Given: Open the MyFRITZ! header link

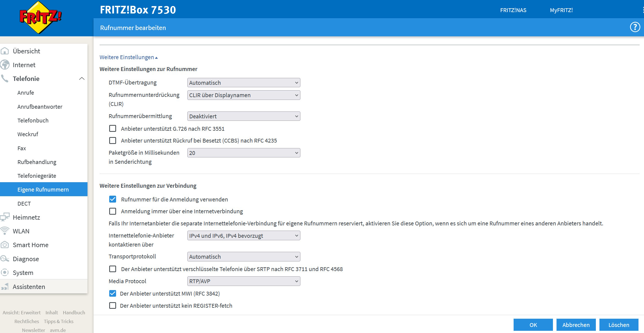Looking at the screenshot, I should click(x=561, y=10).
